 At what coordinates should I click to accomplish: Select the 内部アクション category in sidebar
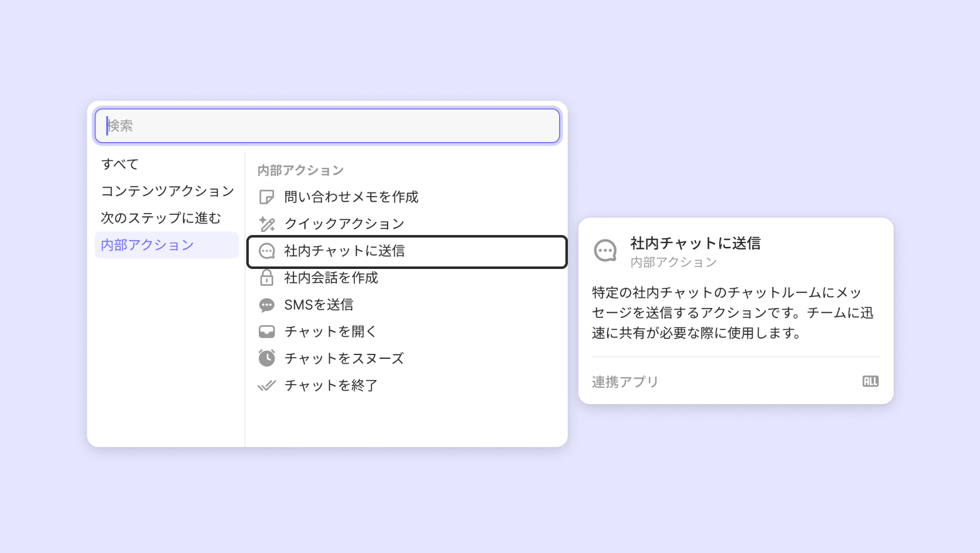148,245
